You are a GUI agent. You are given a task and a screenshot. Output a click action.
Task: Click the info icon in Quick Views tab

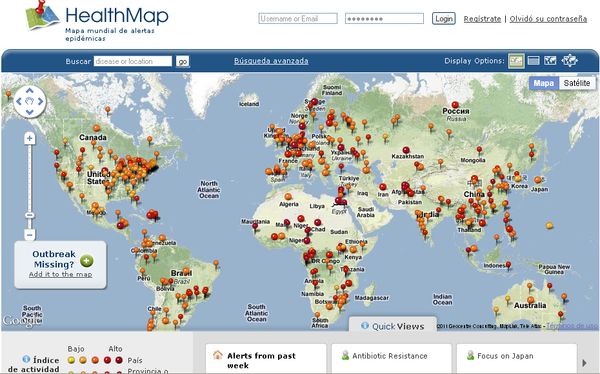[365, 326]
